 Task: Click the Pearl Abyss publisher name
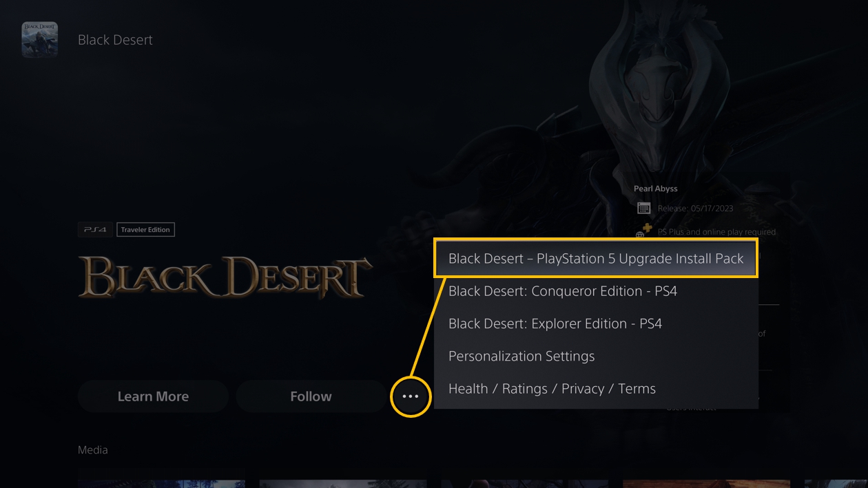tap(656, 189)
